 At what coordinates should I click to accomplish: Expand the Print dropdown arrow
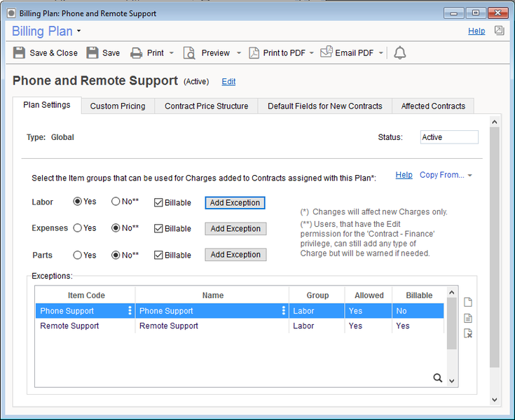point(172,53)
